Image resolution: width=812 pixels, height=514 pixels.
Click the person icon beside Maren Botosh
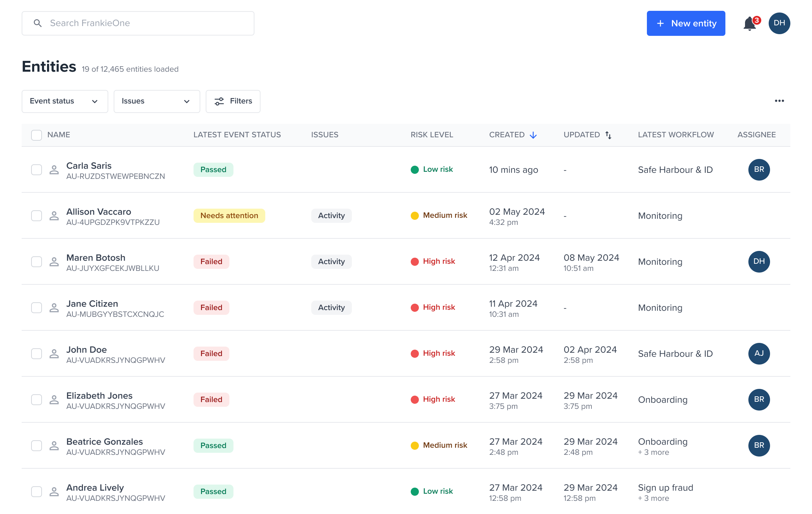click(x=54, y=262)
